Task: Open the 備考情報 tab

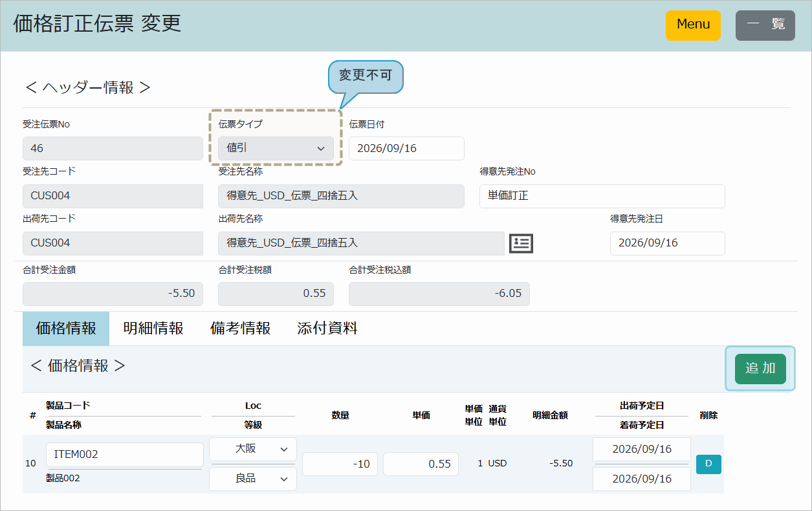Action: 240,329
